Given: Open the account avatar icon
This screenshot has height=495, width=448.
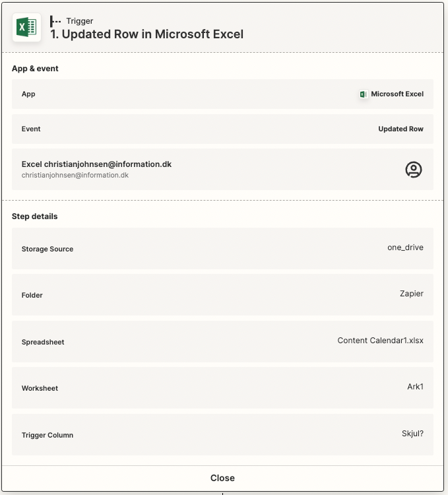Looking at the screenshot, I should [413, 170].
